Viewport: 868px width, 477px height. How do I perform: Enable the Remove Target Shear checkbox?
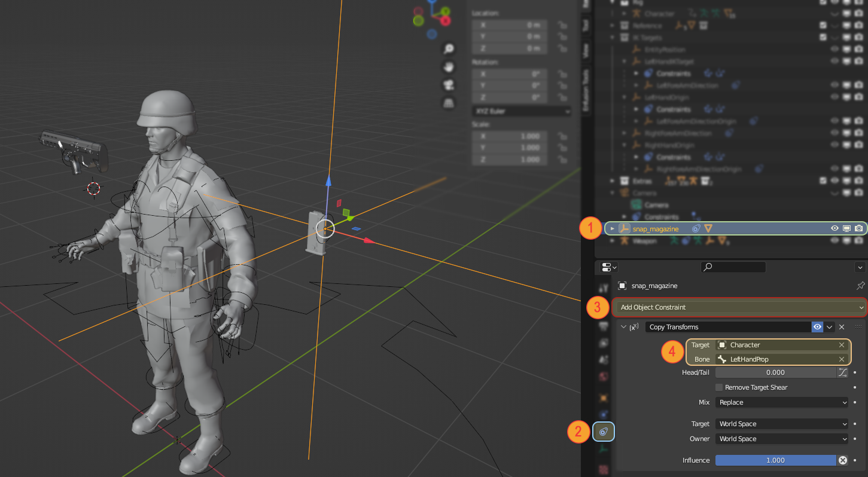(x=719, y=387)
